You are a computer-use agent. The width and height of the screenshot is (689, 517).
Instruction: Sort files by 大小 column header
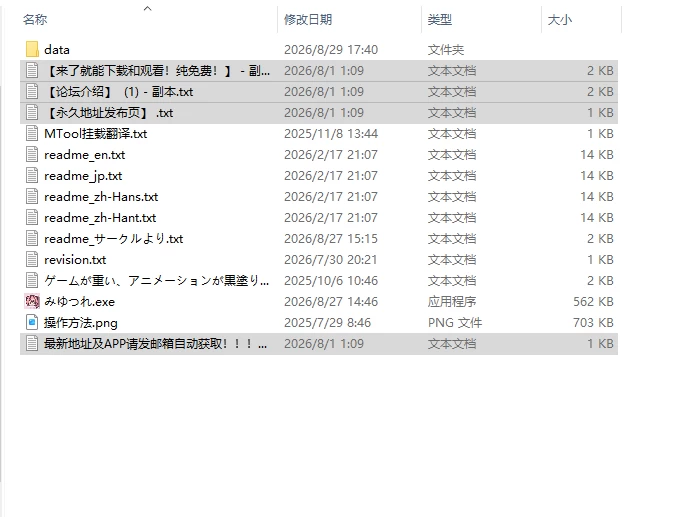coord(560,20)
